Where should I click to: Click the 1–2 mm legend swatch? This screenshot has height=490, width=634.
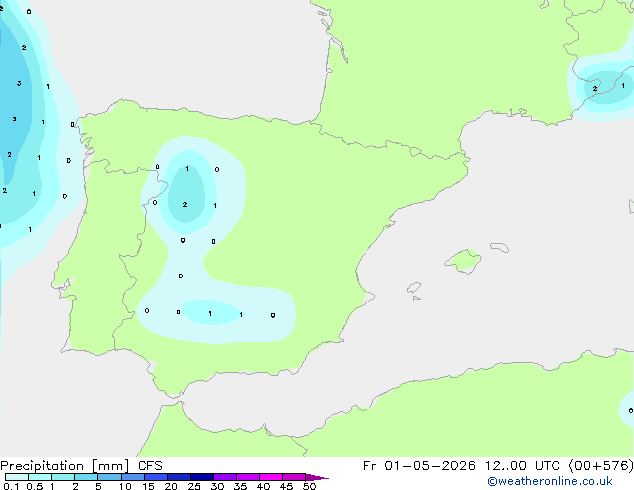(63, 477)
